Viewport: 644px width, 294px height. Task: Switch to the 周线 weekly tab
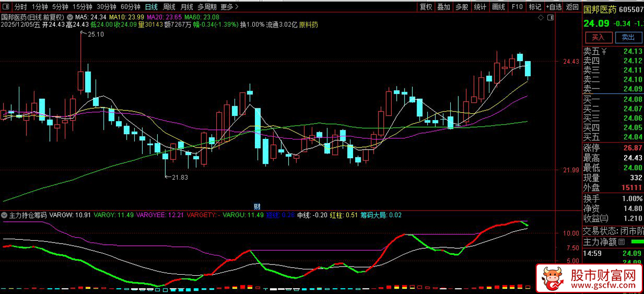(169, 7)
